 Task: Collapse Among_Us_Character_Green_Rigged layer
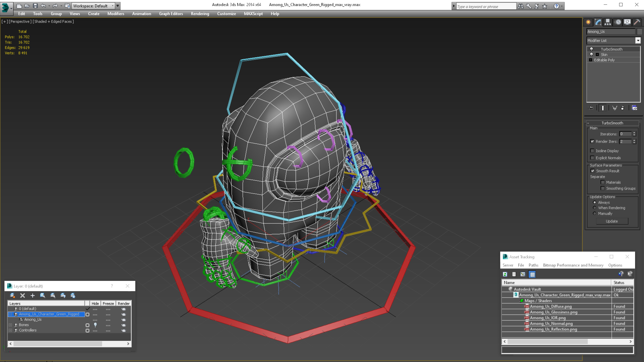tap(10, 314)
